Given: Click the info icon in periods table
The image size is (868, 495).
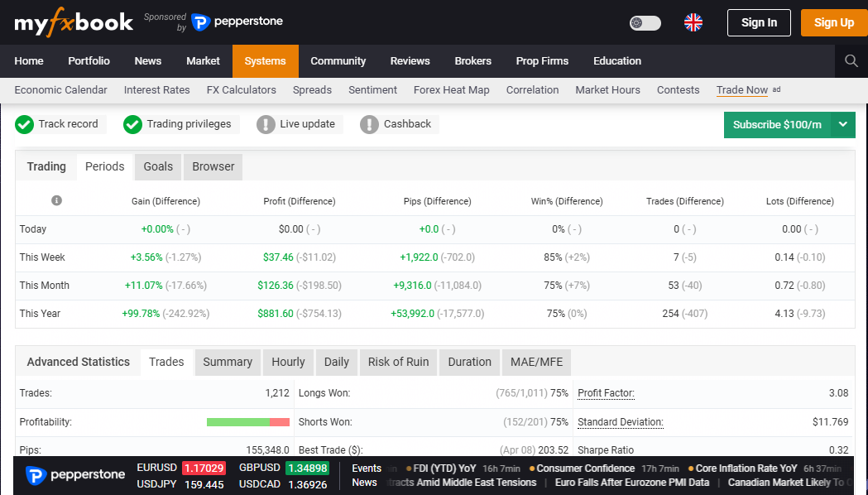Looking at the screenshot, I should pos(56,200).
